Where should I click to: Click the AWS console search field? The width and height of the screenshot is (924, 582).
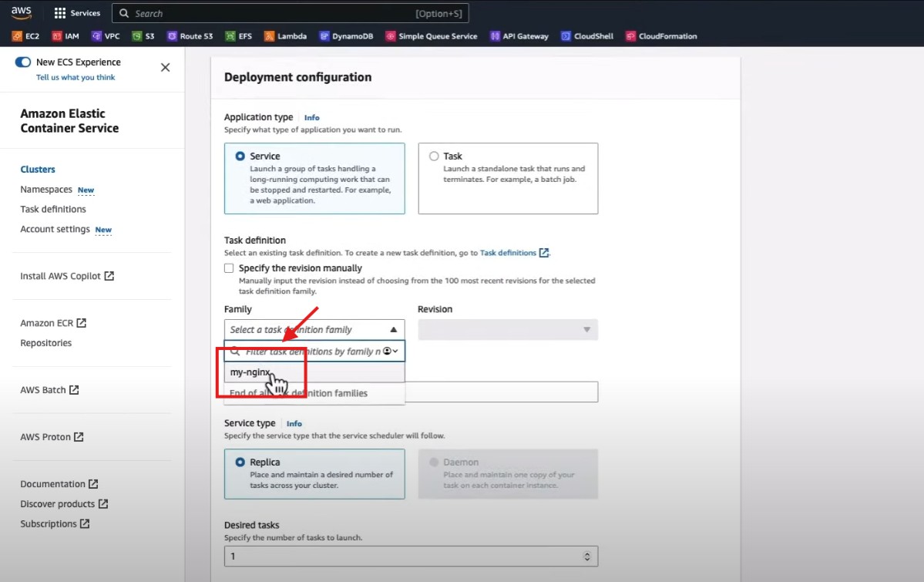[x=270, y=14]
